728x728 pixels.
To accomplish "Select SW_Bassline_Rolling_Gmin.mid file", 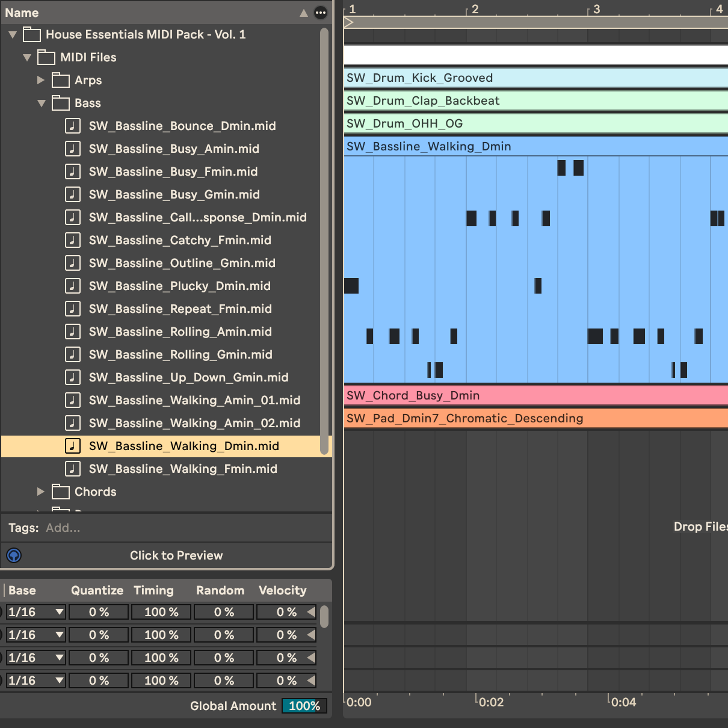I will [180, 354].
